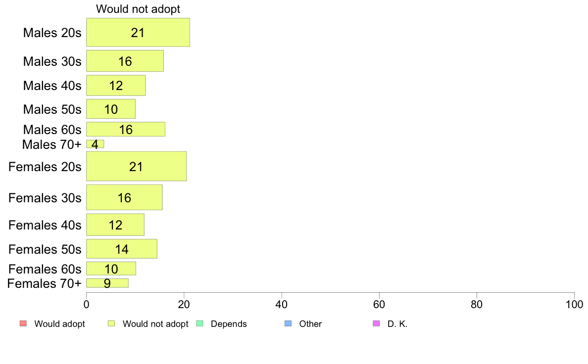
Task: Click the red Would adopt legend swatch
Action: (23, 323)
